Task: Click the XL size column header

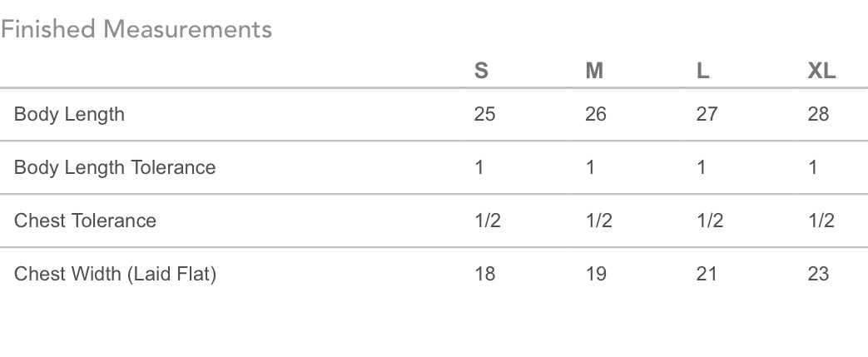Action: (x=821, y=72)
